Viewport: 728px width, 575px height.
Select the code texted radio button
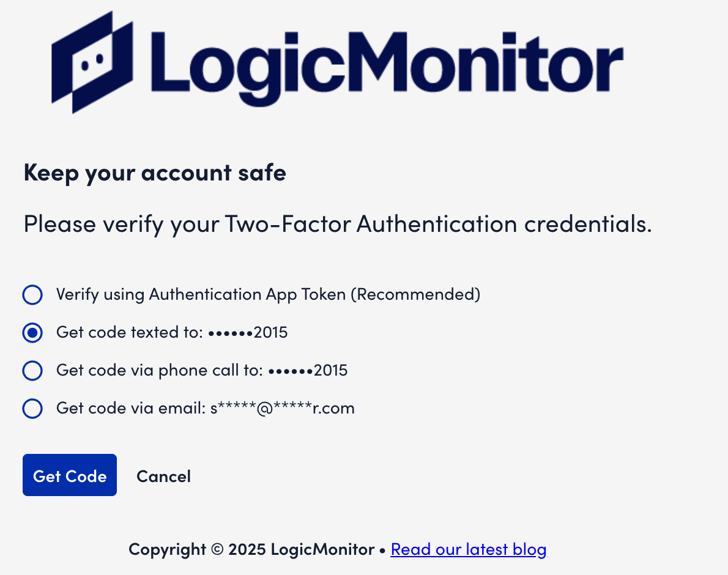point(32,333)
